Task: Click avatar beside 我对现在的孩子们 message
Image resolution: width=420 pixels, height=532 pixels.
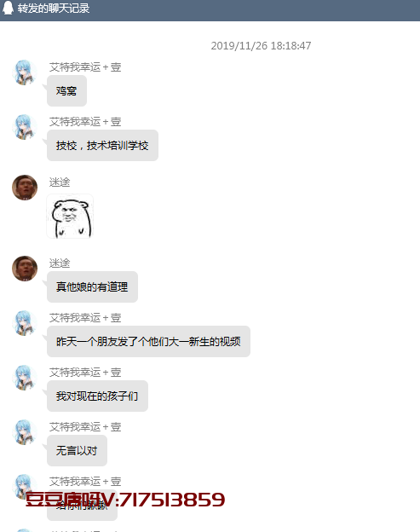Action: 25,378
